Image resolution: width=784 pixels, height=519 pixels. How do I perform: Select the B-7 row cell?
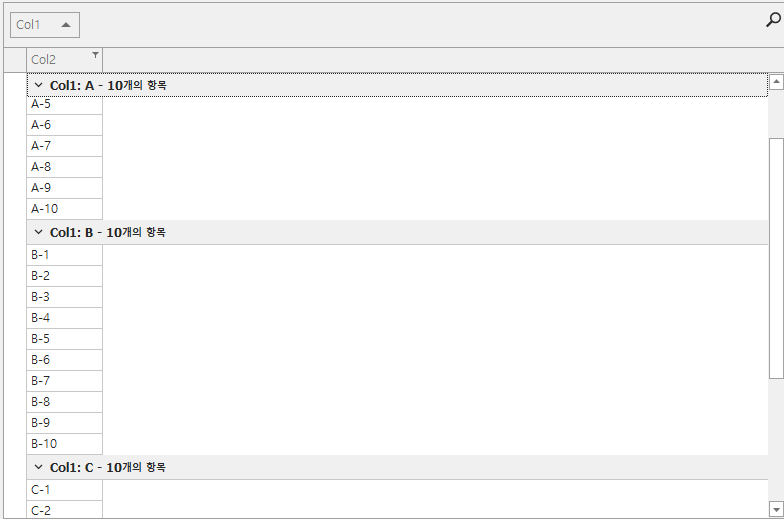click(x=64, y=381)
